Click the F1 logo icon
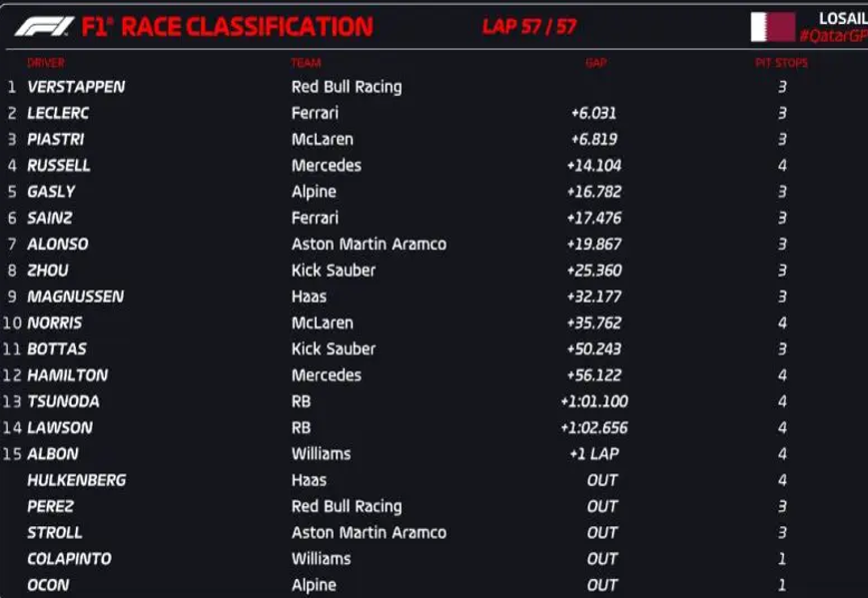The image size is (868, 598). click(x=44, y=27)
